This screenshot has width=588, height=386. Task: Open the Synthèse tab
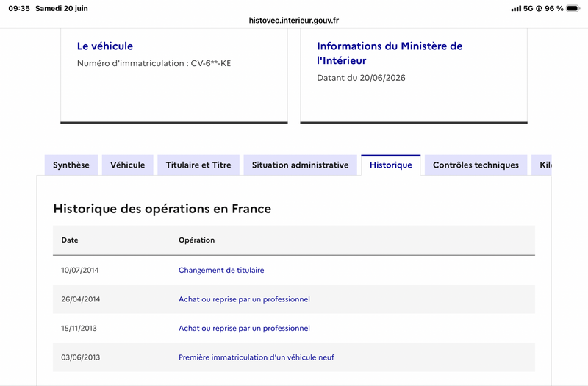click(71, 165)
